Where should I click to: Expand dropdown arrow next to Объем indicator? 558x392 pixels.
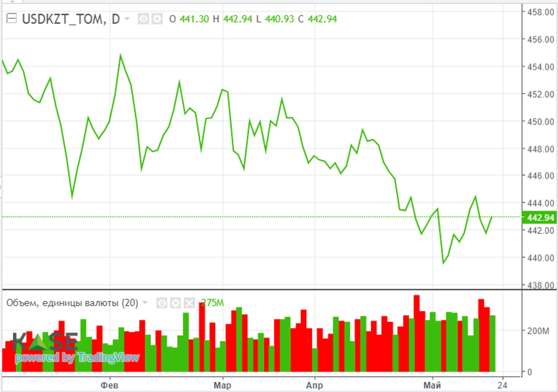click(145, 302)
